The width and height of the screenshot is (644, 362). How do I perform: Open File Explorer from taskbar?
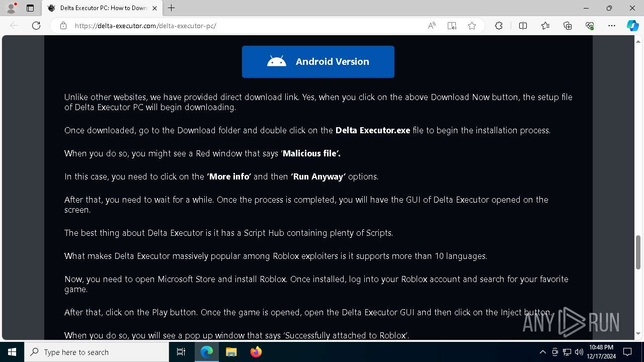231,352
